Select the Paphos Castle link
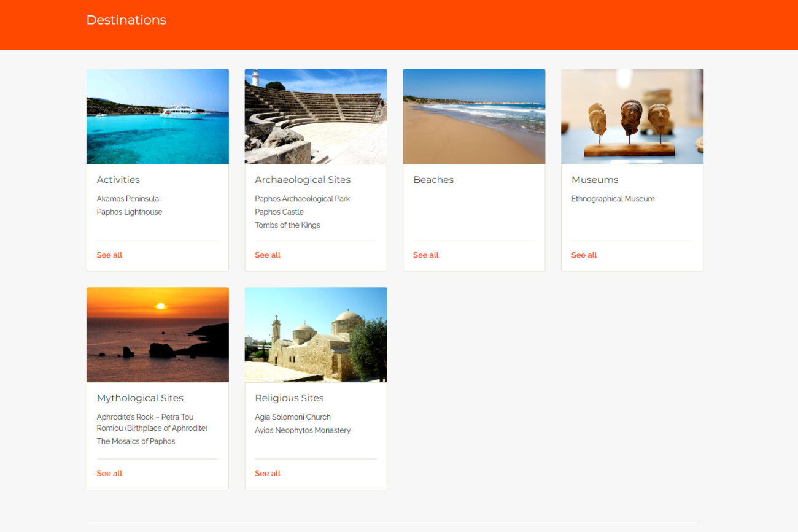The image size is (798, 532). tap(279, 212)
